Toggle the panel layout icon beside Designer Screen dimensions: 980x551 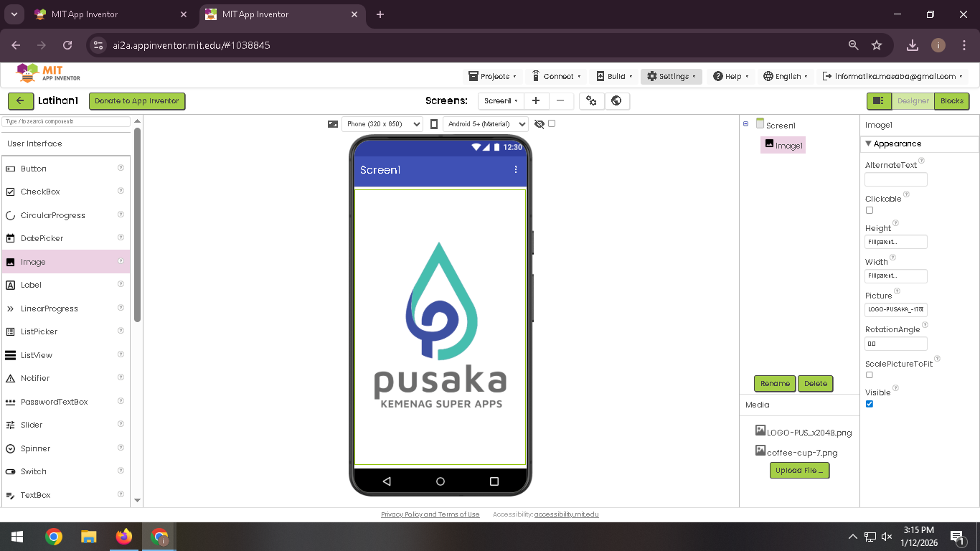pos(879,101)
